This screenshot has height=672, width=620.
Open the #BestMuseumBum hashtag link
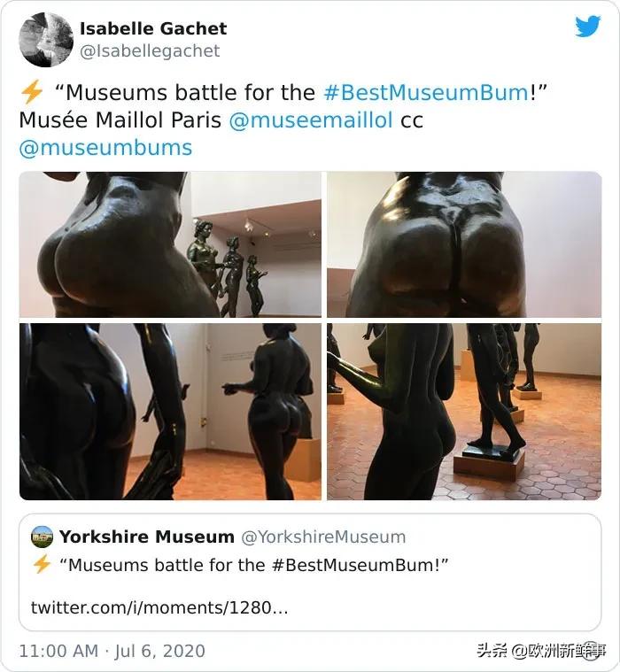coord(426,93)
